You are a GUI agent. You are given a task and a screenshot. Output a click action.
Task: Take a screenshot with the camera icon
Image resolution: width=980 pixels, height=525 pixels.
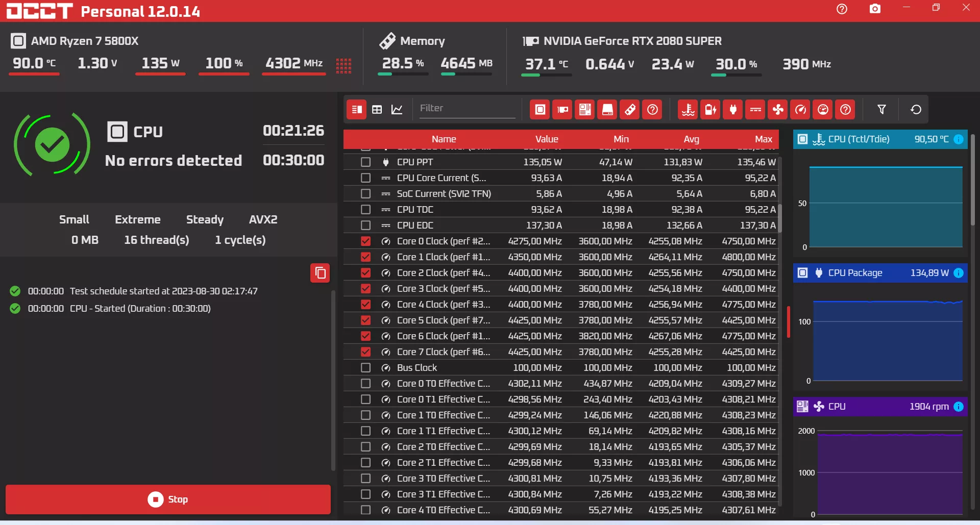coord(875,9)
